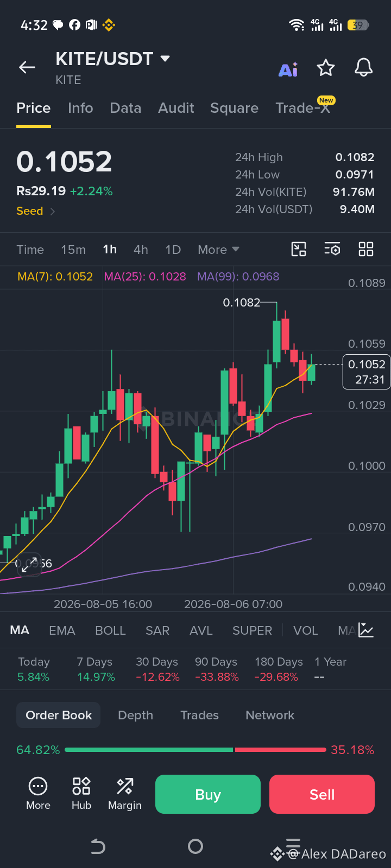Screen dimensions: 391x868
Task: Tap the Rs29.19 converted price
Action: pos(41,191)
